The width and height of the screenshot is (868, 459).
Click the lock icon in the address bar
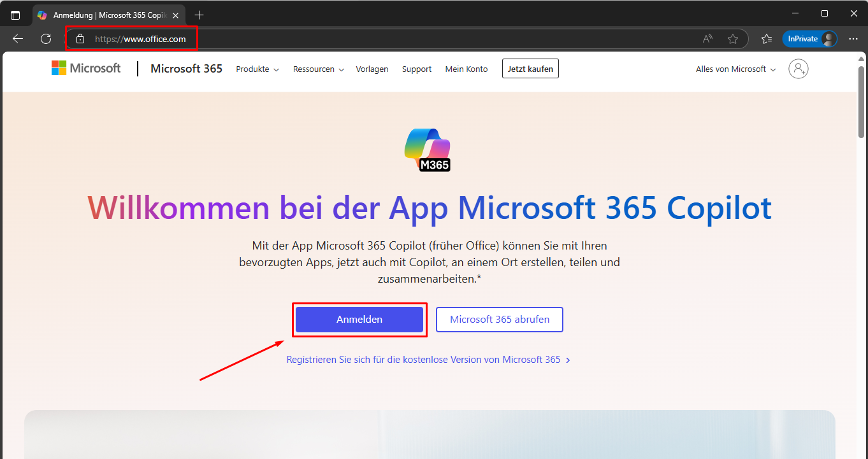(x=80, y=39)
